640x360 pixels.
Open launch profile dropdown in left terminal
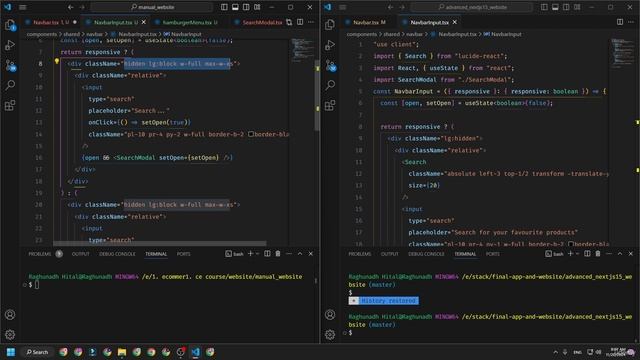click(257, 254)
